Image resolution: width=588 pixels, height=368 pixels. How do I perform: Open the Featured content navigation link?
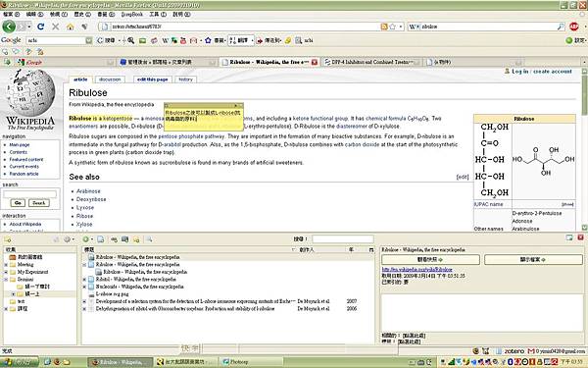coord(26,159)
